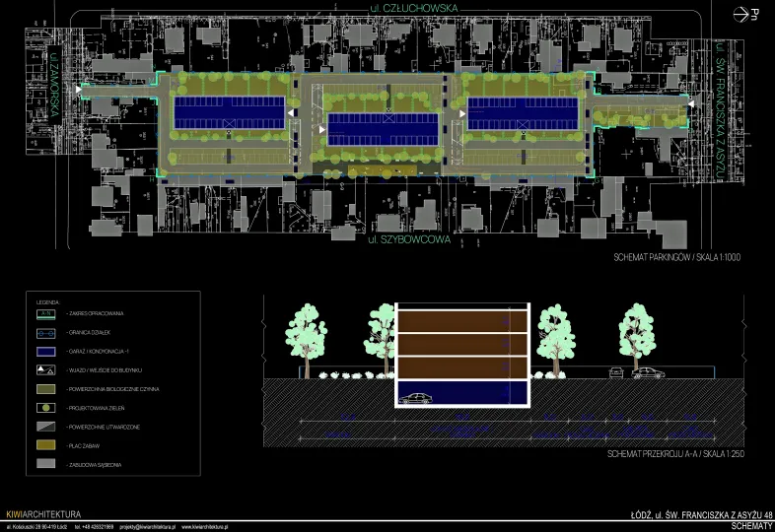Click the Projektowana Zieleń legend icon
The height and width of the screenshot is (532, 775).
pyautogui.click(x=47, y=407)
